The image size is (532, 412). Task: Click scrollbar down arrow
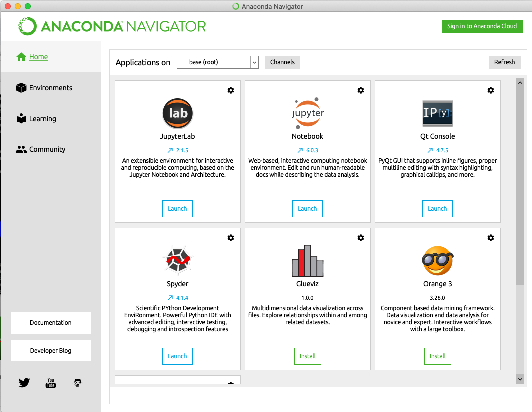pos(520,379)
